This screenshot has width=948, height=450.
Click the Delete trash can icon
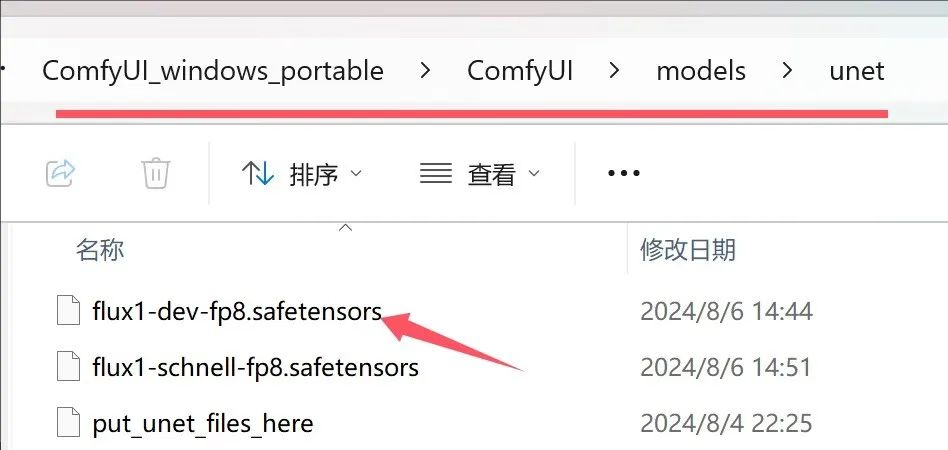pyautogui.click(x=156, y=174)
